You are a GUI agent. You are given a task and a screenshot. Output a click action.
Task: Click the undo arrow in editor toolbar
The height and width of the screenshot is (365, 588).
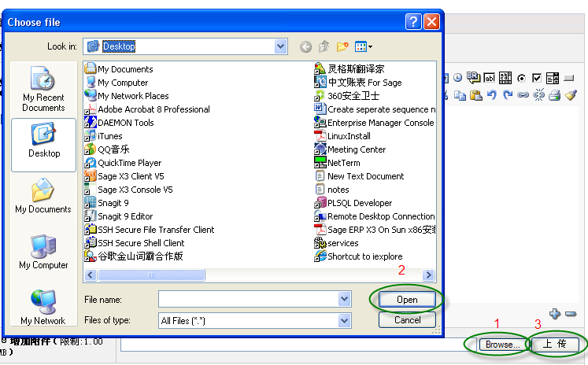492,95
